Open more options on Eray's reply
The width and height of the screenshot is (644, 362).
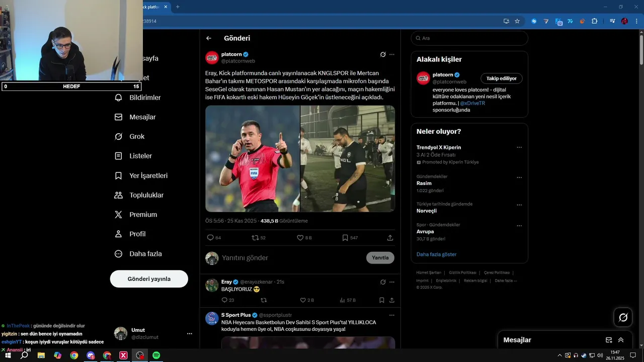(x=392, y=282)
